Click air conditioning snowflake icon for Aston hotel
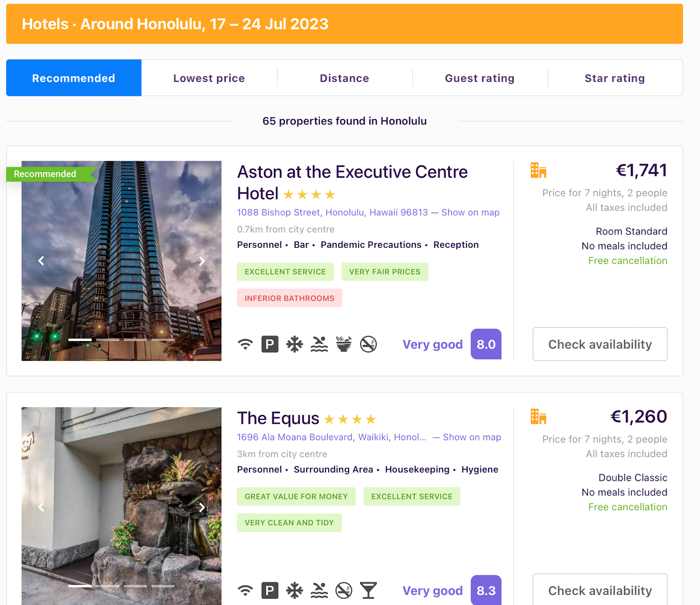The height and width of the screenshot is (605, 700). click(294, 345)
